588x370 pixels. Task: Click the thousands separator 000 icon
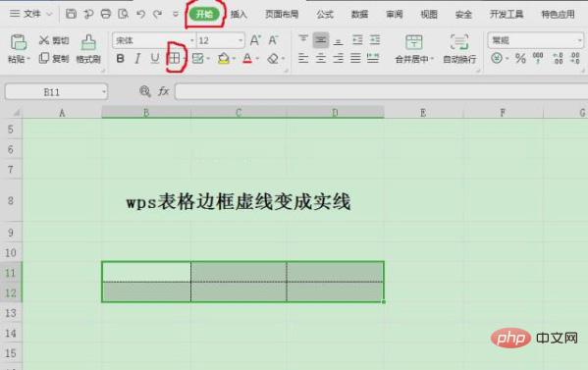click(x=538, y=58)
